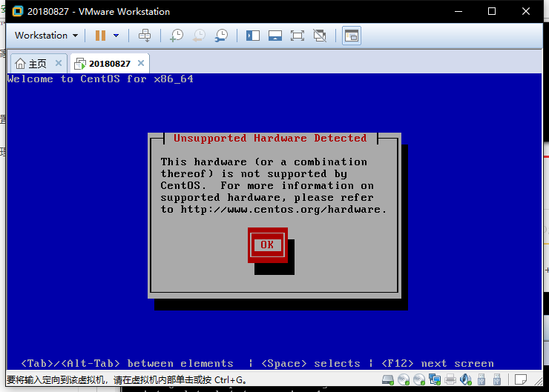Click the sound card status icon
The width and height of the screenshot is (549, 392).
coord(466,379)
